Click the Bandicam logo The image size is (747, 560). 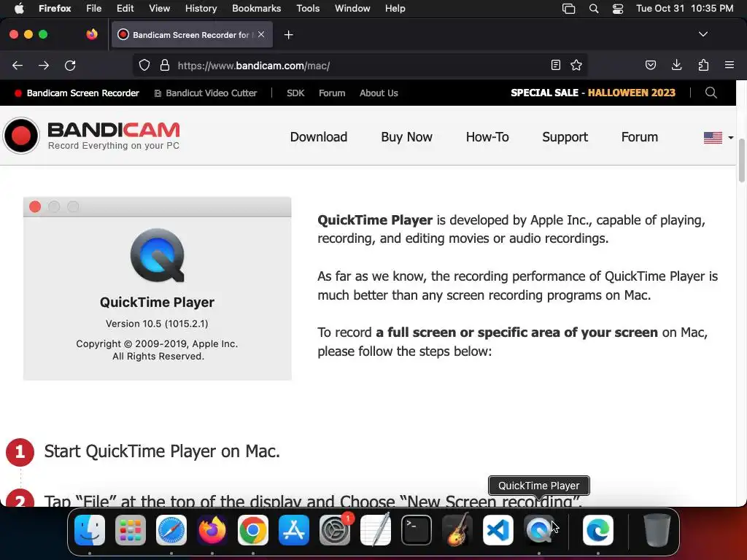(x=91, y=136)
